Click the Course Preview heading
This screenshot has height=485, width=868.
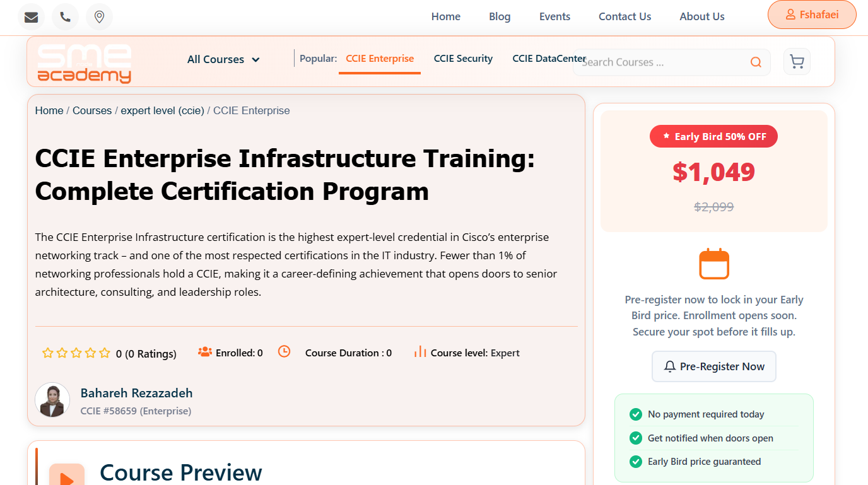click(181, 472)
